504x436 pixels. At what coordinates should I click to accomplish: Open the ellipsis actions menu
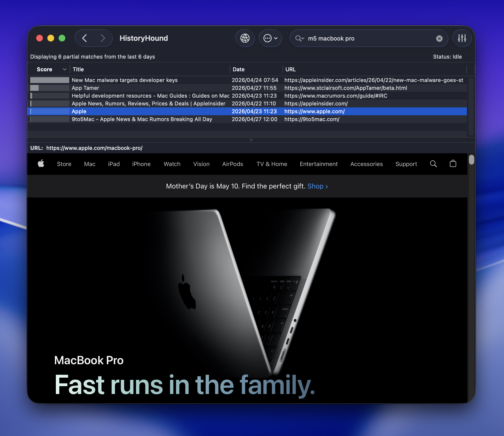tap(270, 38)
